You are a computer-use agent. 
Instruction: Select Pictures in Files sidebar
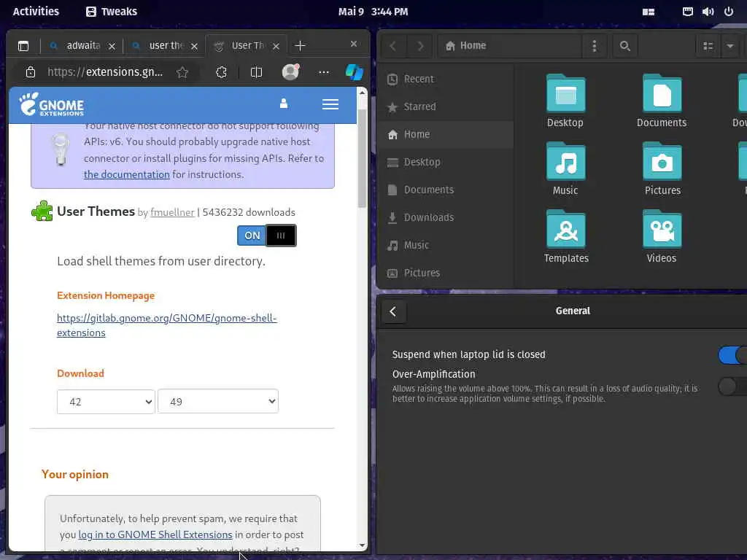tap(446, 273)
